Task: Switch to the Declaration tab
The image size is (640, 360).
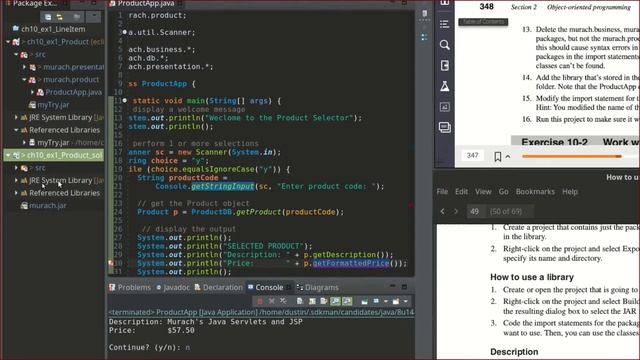Action: [218, 287]
